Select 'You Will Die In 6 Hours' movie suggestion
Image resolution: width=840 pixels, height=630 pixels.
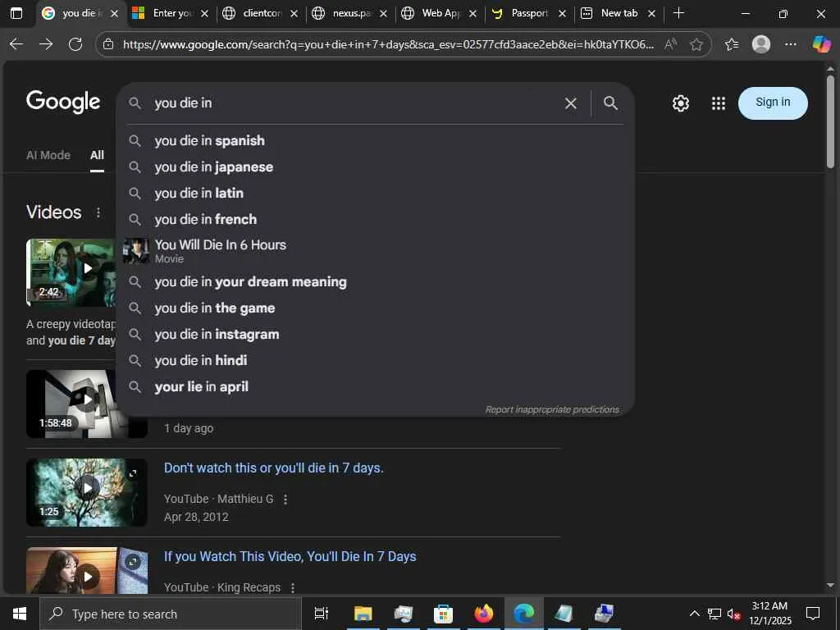click(376, 251)
